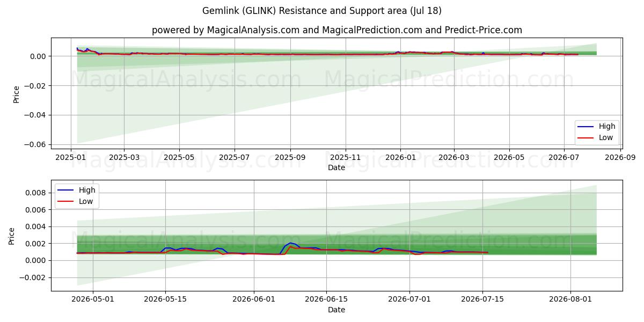Click the 'Date' axis title under the top chart

[x=336, y=167]
